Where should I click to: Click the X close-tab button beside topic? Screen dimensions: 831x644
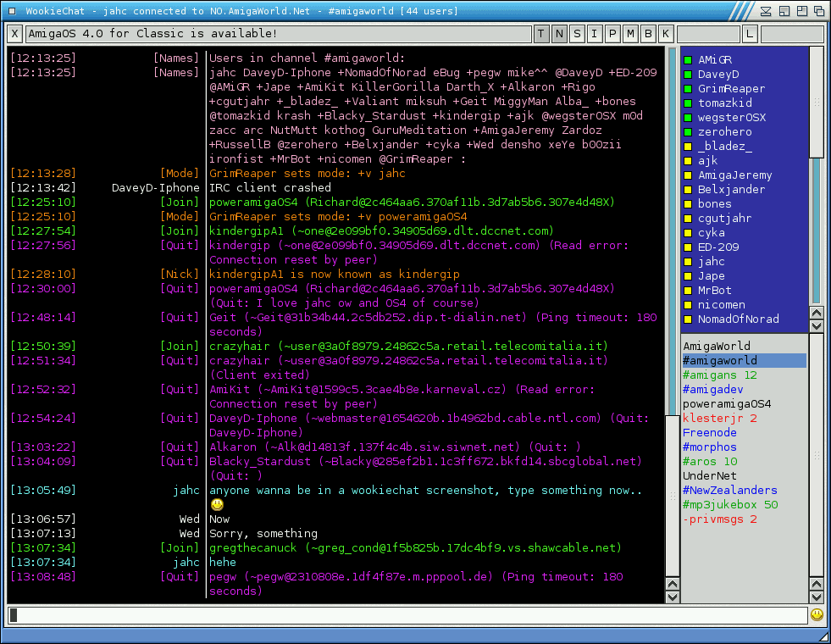click(x=15, y=34)
